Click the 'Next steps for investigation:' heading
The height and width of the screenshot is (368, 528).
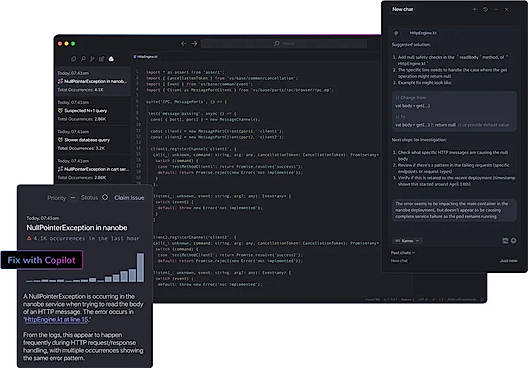(419, 140)
